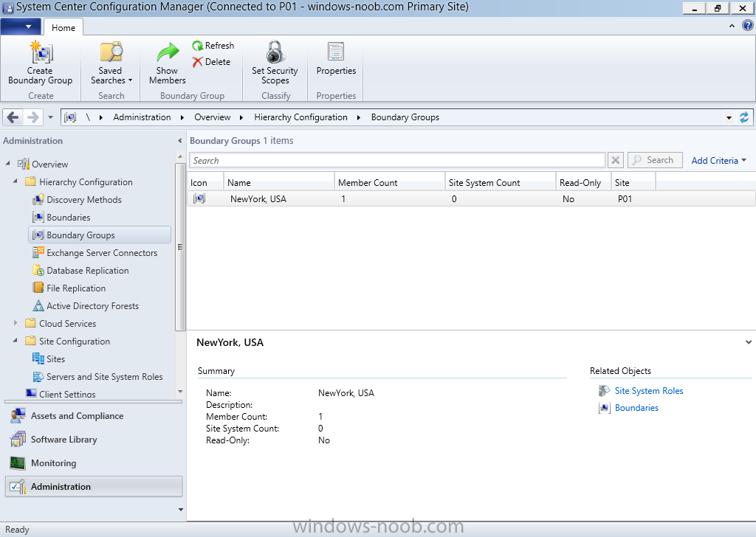The height and width of the screenshot is (537, 756).
Task: Click the refresh icon beside the address bar
Action: tap(744, 117)
